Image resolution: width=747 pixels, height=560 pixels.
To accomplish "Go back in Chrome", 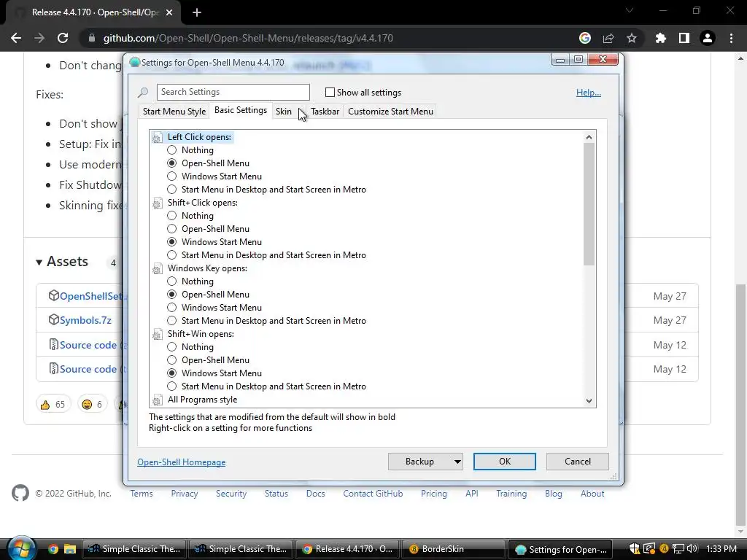I will click(x=16, y=38).
